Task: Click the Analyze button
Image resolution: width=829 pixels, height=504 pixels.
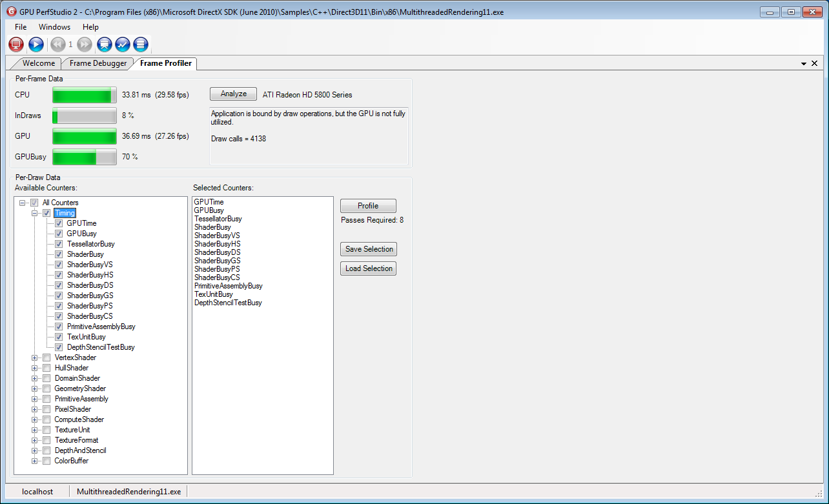Action: pyautogui.click(x=233, y=94)
